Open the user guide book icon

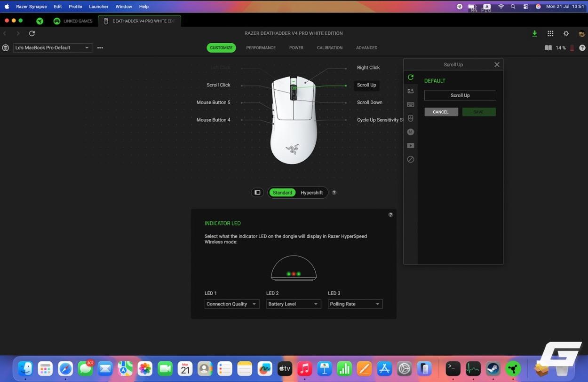click(548, 48)
